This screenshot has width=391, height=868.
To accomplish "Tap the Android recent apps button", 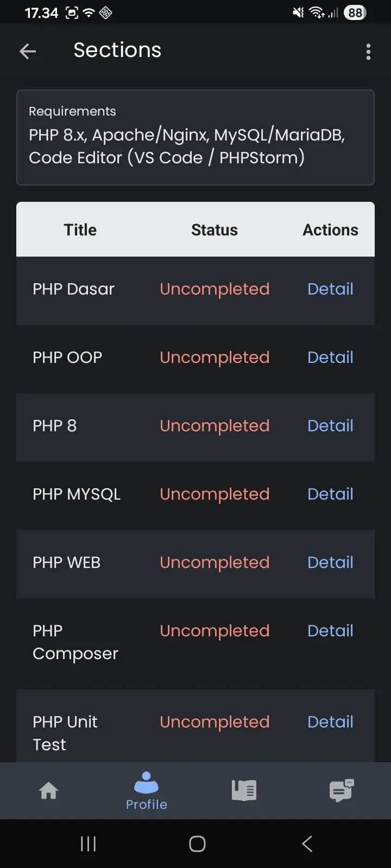I will pos(88,844).
